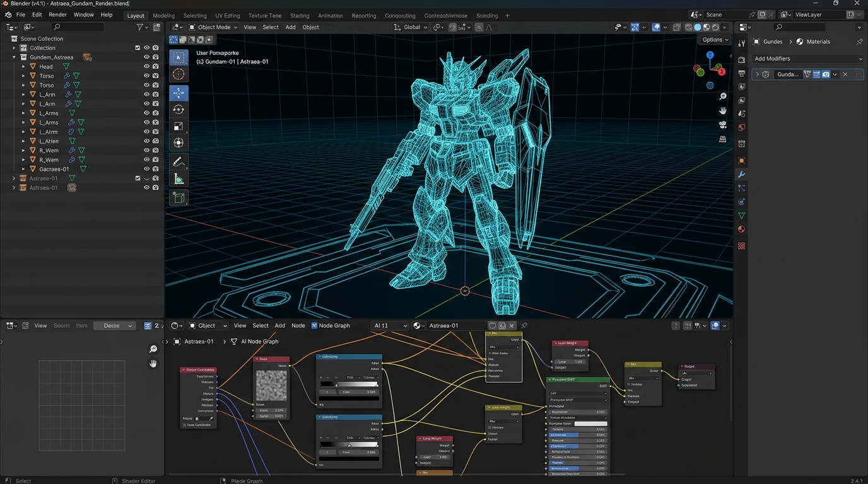868x484 pixels.
Task: Uncheck the Collection exclude checkbox
Action: pyautogui.click(x=138, y=48)
